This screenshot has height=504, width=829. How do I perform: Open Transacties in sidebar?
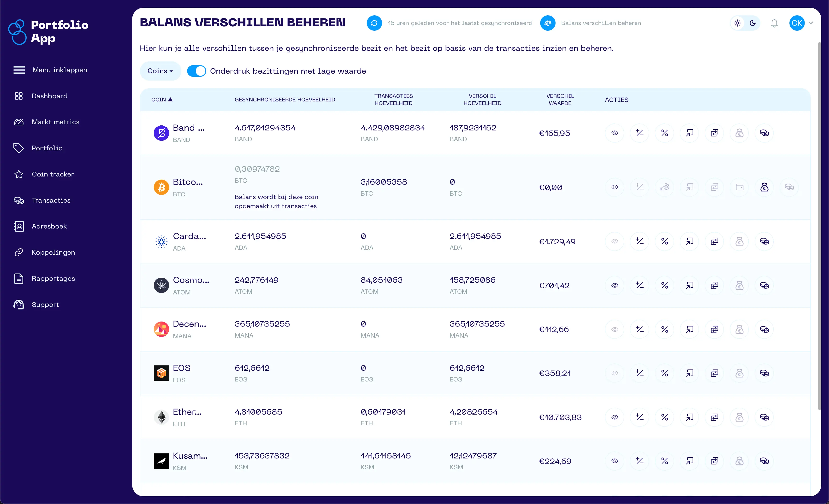tap(51, 200)
